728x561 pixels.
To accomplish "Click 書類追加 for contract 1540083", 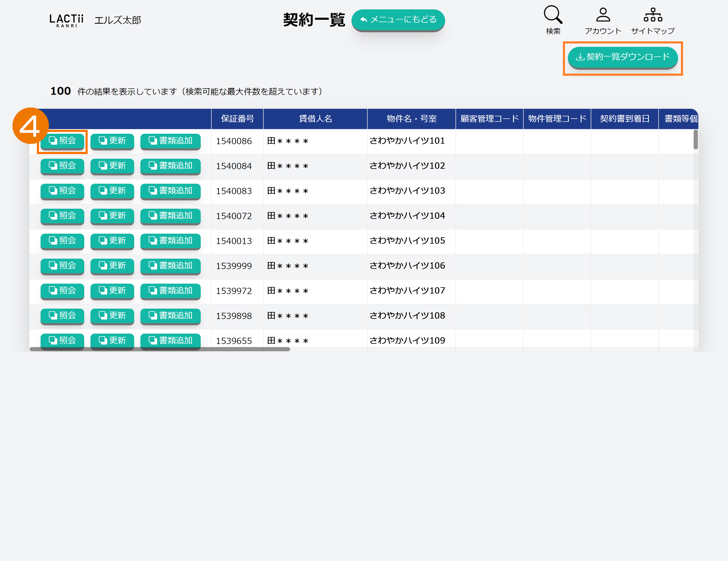I will point(170,191).
